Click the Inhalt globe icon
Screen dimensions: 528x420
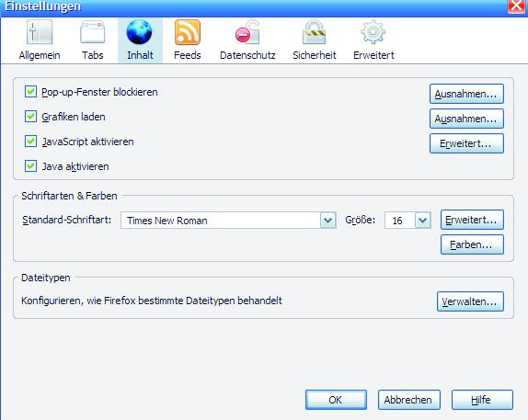point(140,32)
